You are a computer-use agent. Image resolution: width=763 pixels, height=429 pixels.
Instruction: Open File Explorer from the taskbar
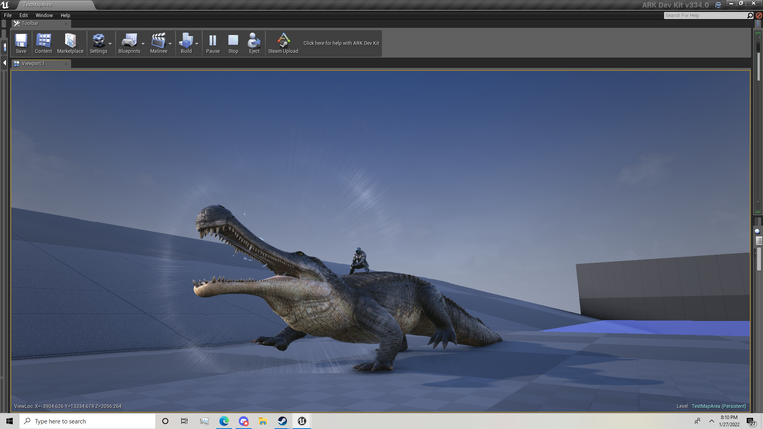pos(263,421)
